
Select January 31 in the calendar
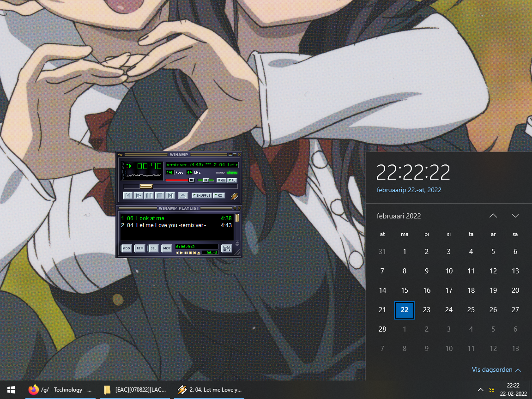382,252
